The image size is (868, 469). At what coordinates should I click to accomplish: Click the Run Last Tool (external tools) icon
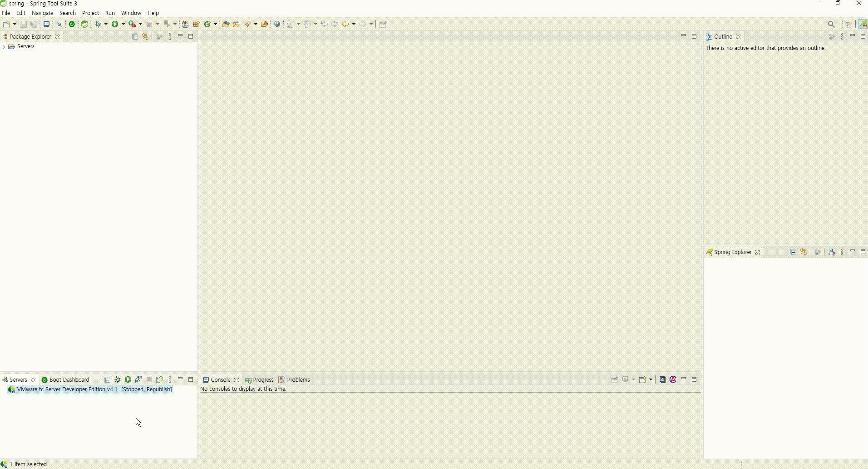tap(132, 24)
